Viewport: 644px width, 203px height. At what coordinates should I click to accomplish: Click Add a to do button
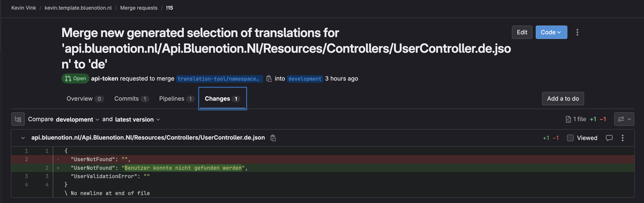click(563, 99)
